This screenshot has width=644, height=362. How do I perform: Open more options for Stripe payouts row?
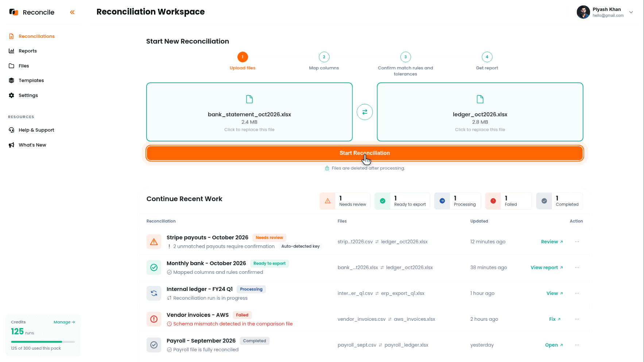[x=577, y=242]
